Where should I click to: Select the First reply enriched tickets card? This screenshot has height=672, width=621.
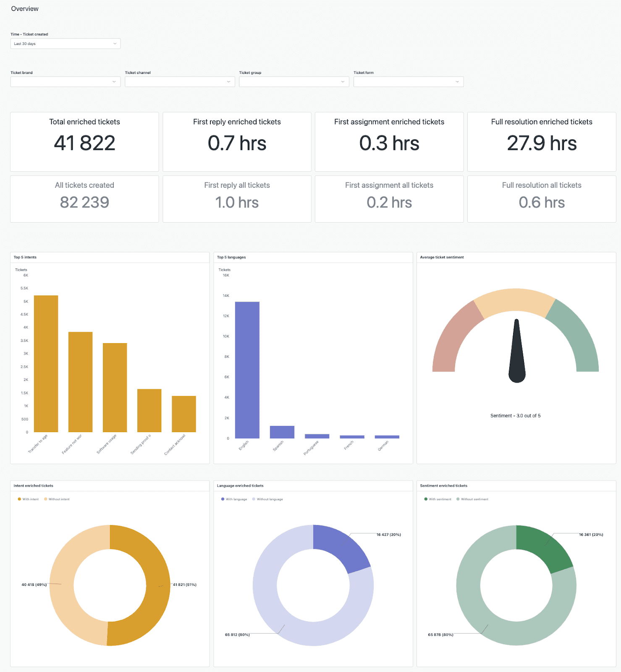237,142
